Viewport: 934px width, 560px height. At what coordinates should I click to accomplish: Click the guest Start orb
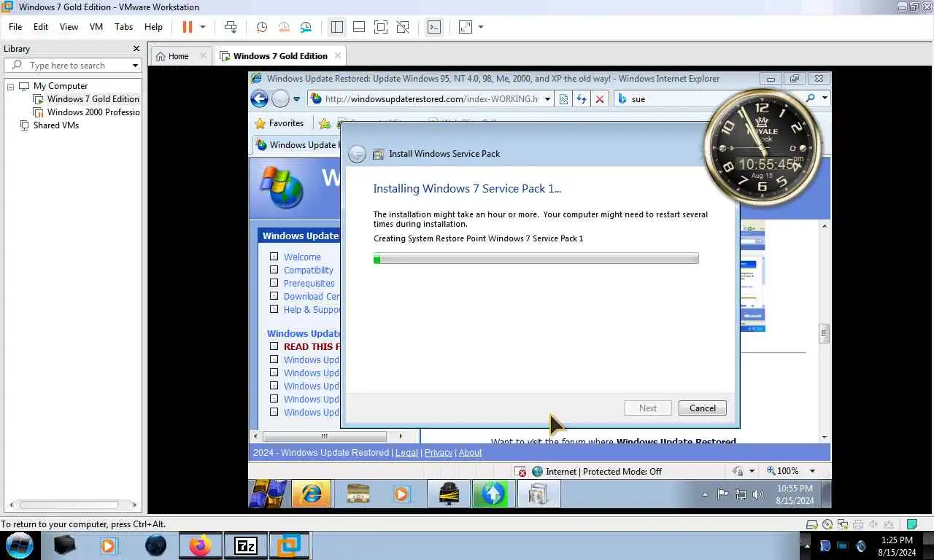point(268,494)
